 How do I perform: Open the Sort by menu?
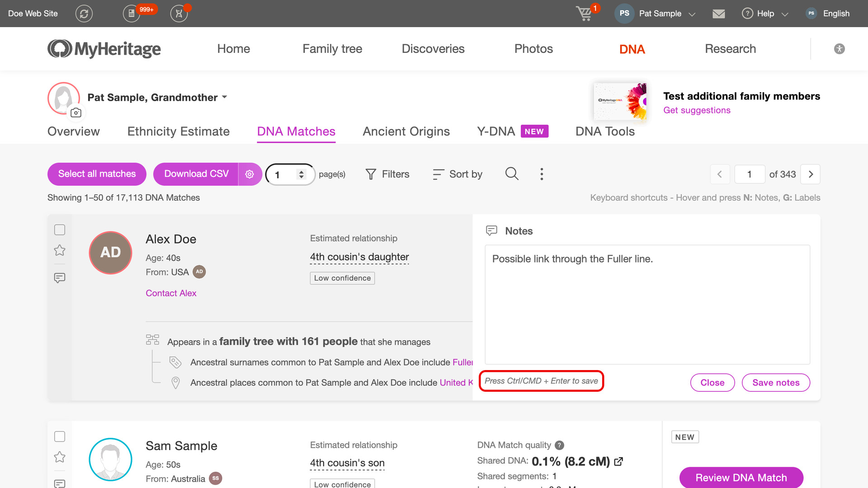(457, 174)
